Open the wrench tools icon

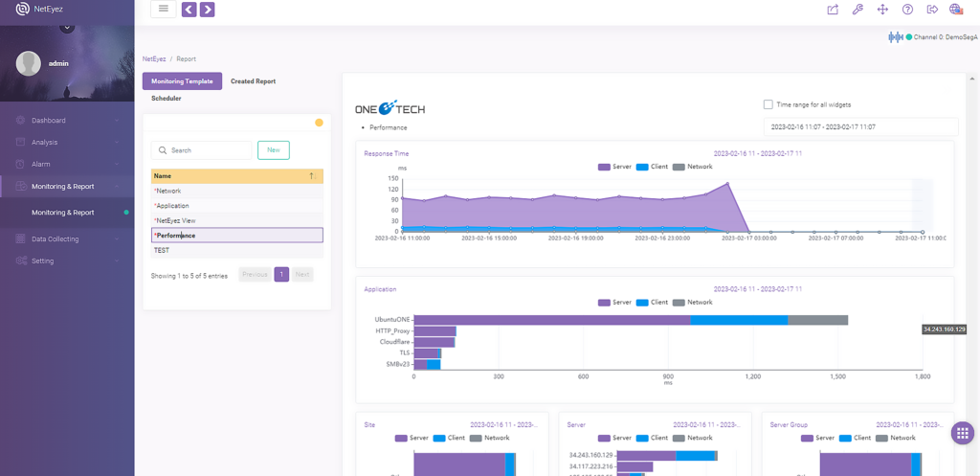click(x=857, y=10)
